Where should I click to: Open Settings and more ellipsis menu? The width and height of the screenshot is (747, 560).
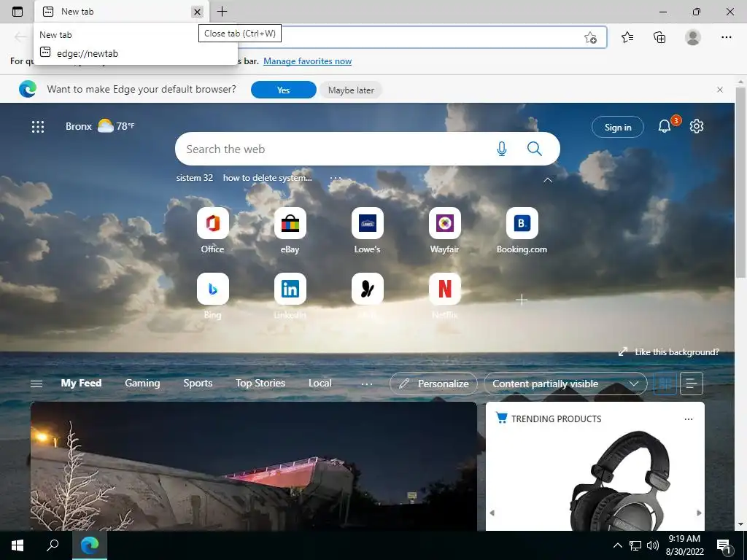726,37
